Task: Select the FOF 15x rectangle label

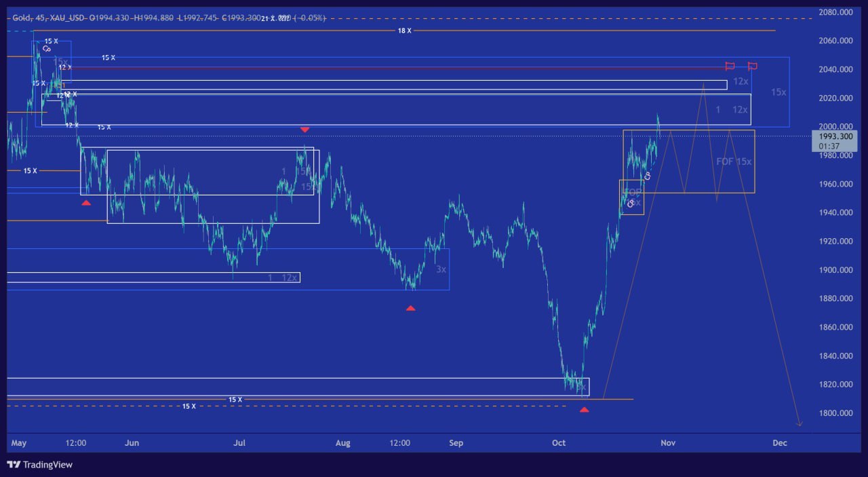Action: pyautogui.click(x=734, y=161)
